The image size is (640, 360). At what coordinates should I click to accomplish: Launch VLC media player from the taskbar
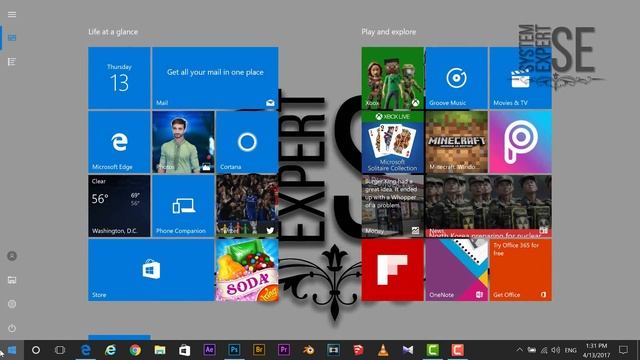coord(383,350)
